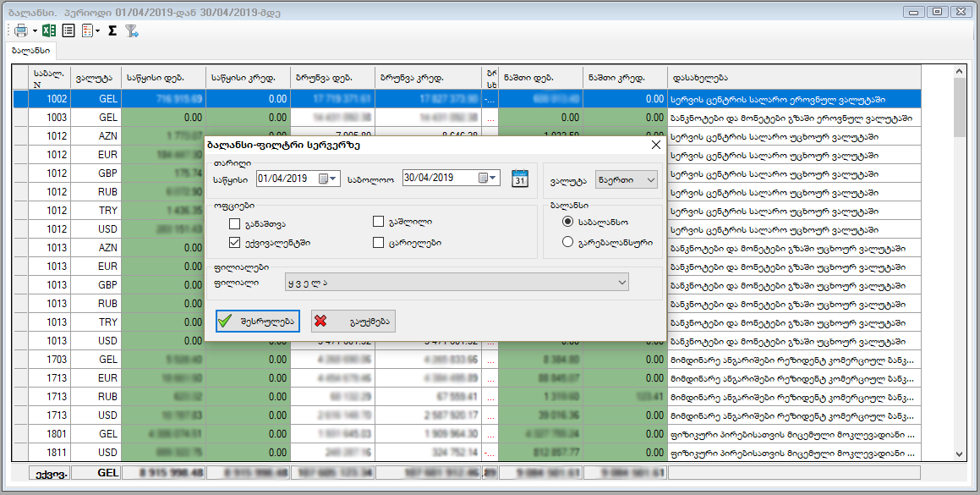Select the გარებალანსური radio button
This screenshot has height=495, width=980.
[x=568, y=243]
